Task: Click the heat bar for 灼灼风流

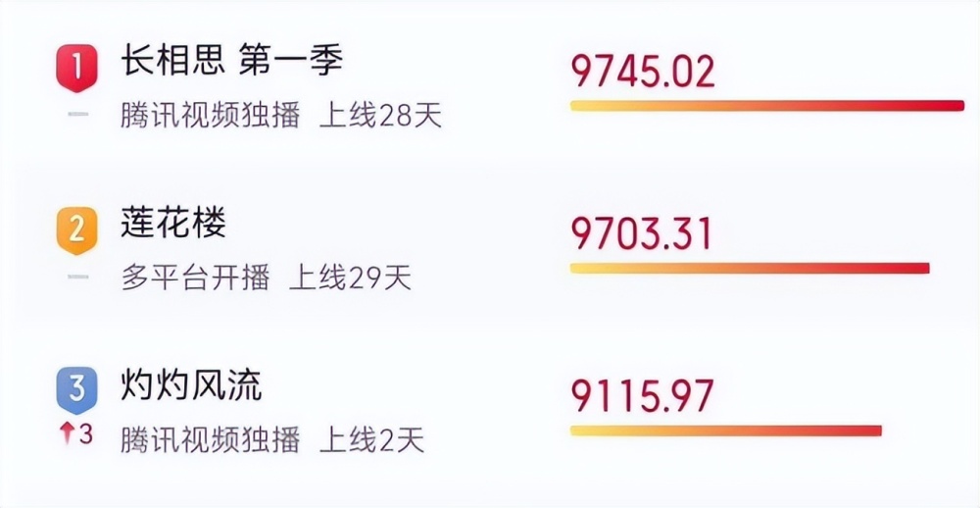Action: point(725,431)
